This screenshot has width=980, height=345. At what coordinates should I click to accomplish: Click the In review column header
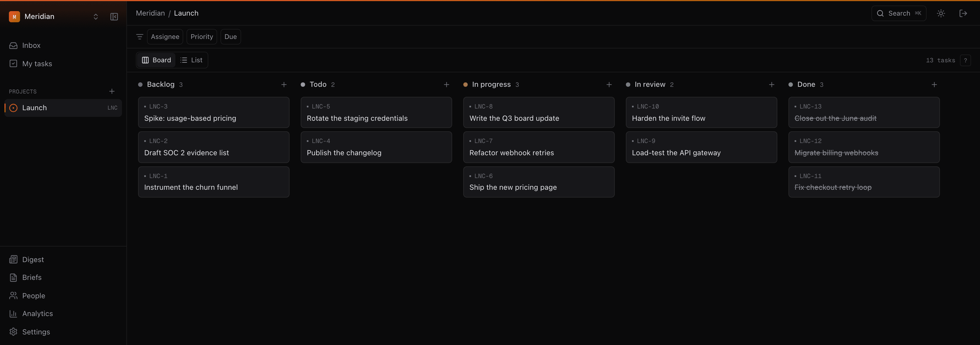point(650,85)
